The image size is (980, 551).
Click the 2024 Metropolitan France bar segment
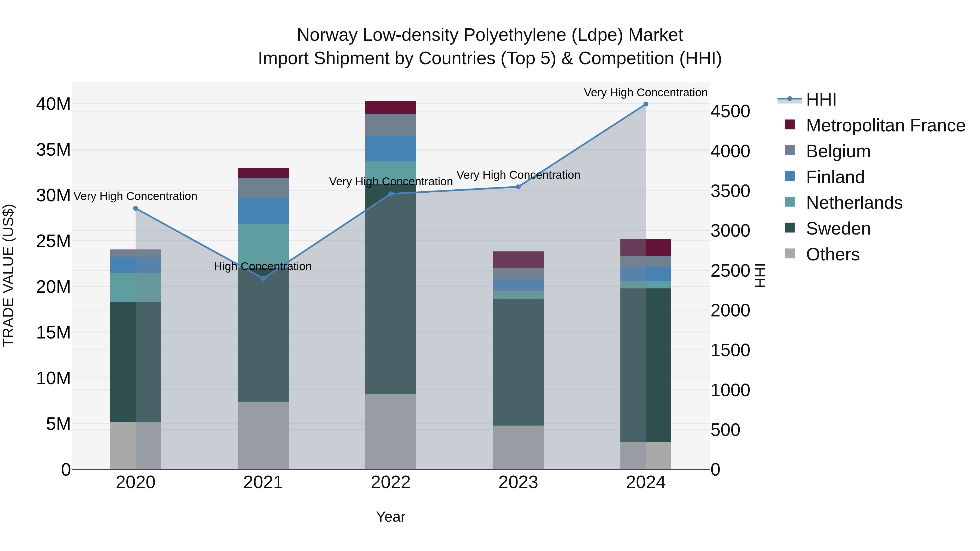[x=646, y=248]
